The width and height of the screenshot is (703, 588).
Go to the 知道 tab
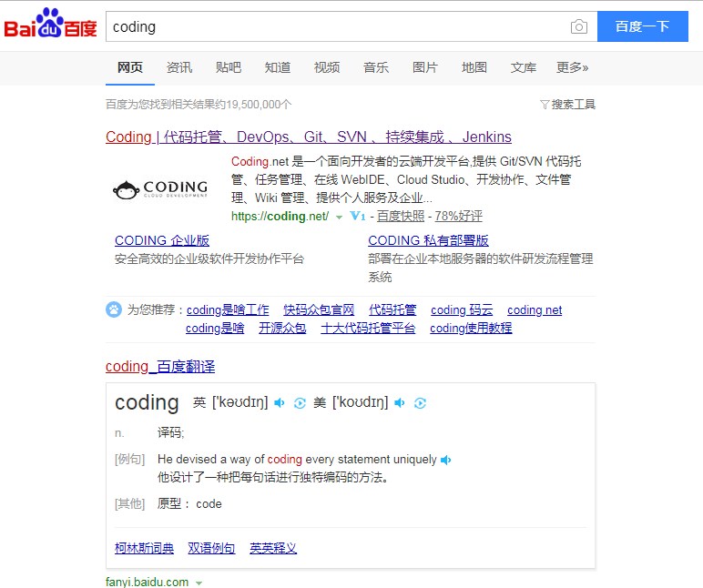[x=278, y=67]
